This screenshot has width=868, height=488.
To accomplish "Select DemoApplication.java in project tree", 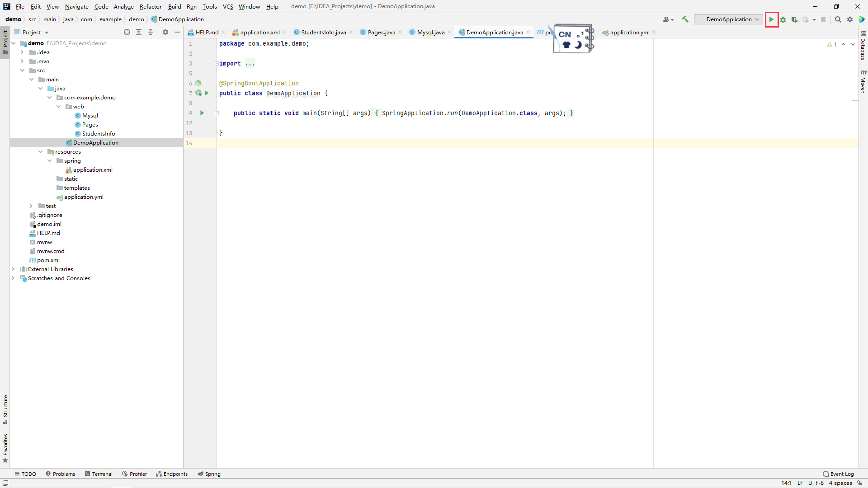I will pyautogui.click(x=96, y=142).
